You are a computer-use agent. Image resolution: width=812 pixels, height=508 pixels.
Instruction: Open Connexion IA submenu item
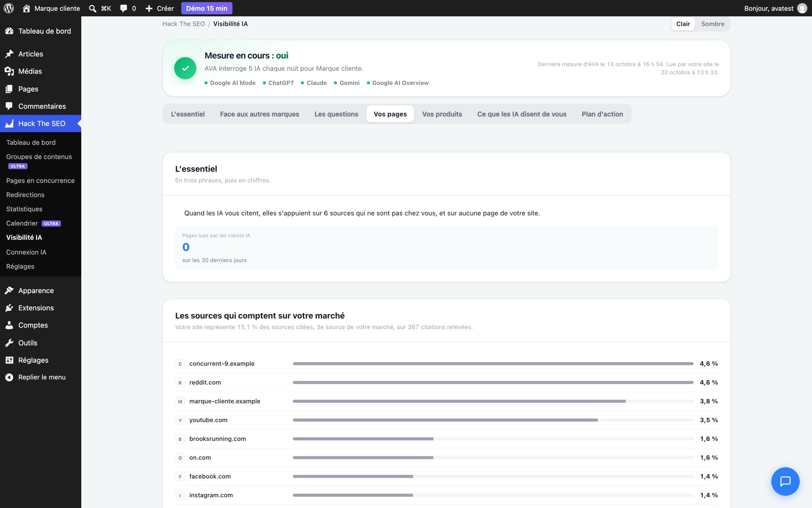[26, 252]
